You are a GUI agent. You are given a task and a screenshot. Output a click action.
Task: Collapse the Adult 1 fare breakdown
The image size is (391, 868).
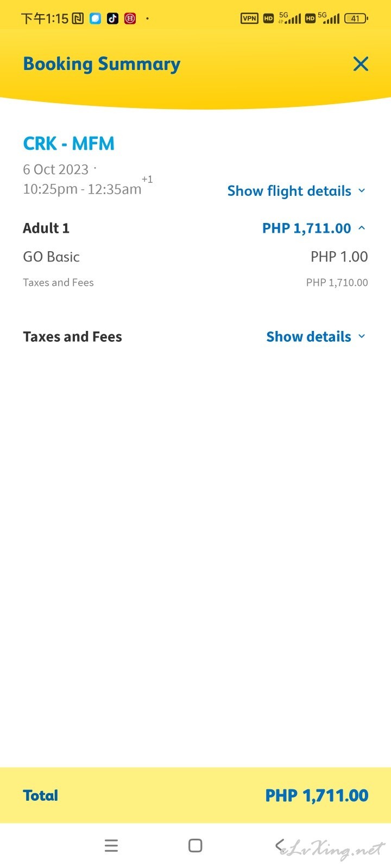pos(314,228)
